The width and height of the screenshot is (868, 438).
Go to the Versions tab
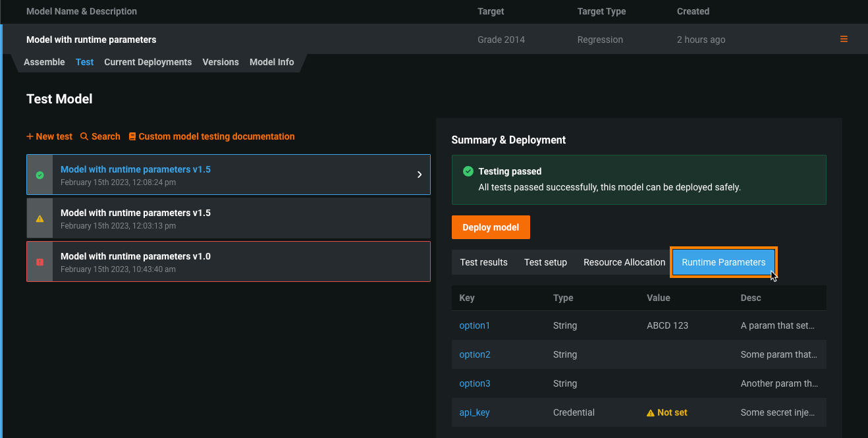(x=221, y=62)
